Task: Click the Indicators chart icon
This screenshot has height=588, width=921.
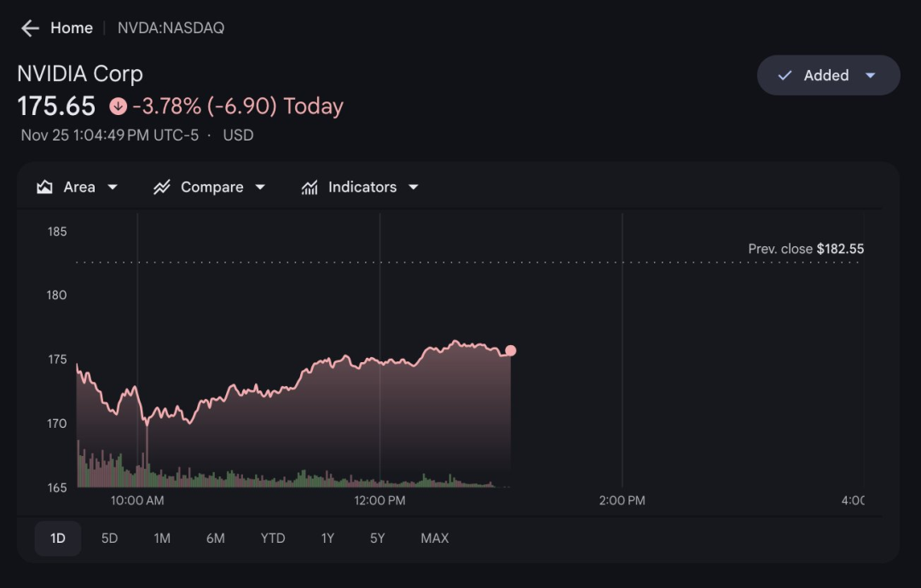Action: [x=310, y=187]
